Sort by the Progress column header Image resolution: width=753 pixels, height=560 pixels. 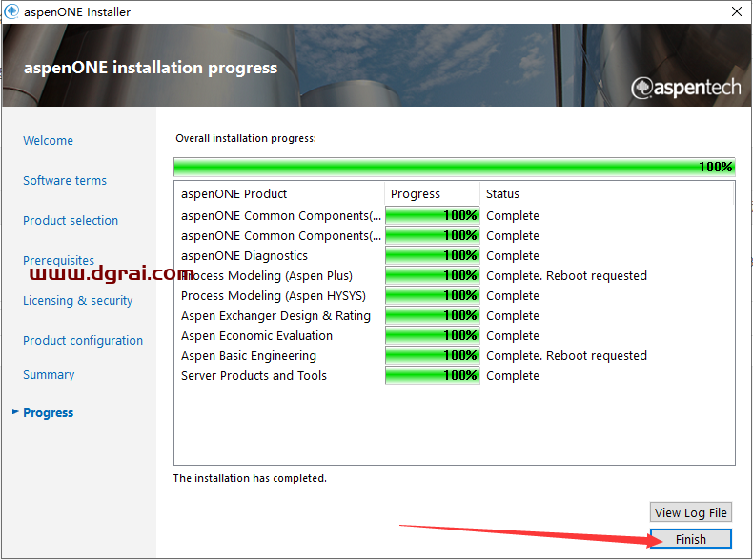pyautogui.click(x=416, y=194)
